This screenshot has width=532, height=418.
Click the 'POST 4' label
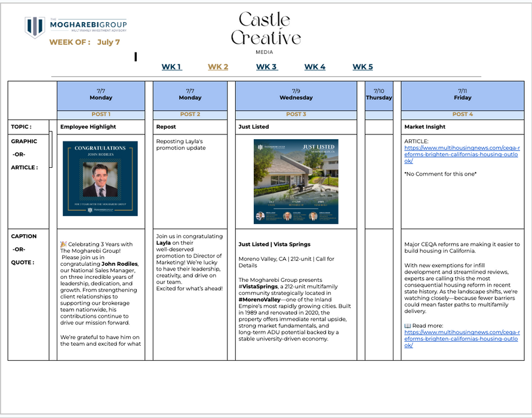tap(463, 114)
